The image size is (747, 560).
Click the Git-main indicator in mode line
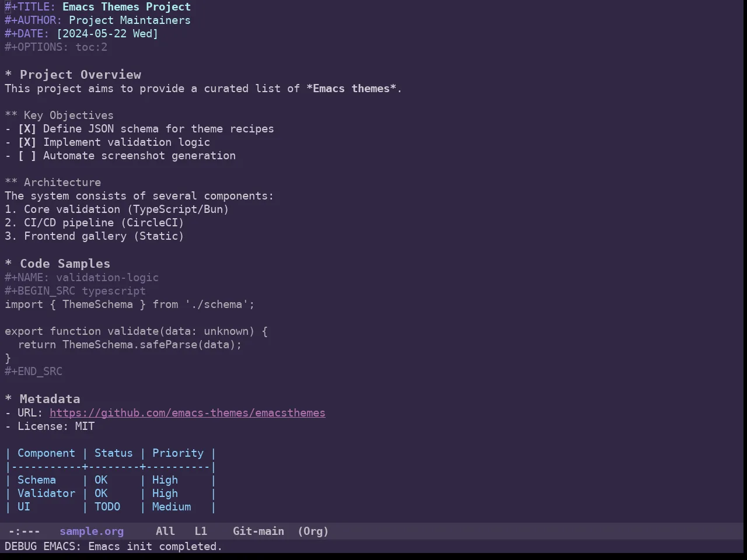pyautogui.click(x=259, y=531)
